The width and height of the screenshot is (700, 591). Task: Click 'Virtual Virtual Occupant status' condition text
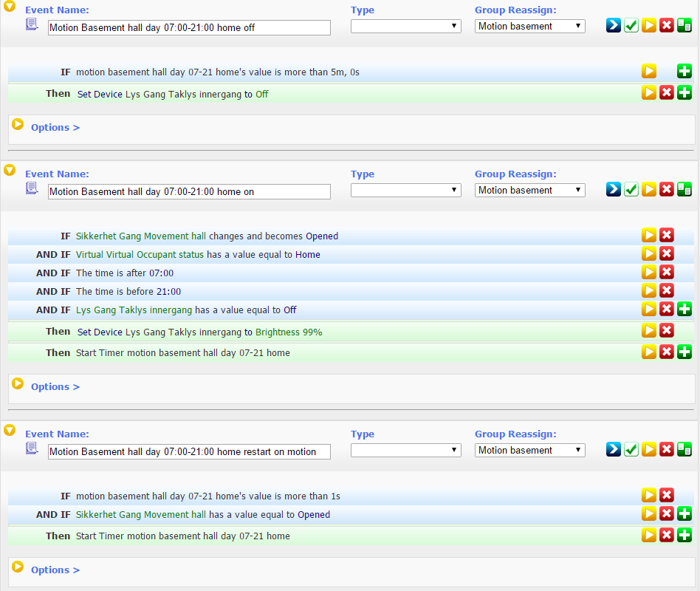coord(140,255)
